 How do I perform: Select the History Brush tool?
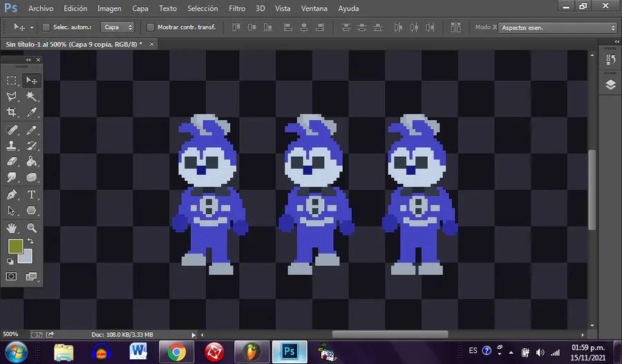click(32, 146)
